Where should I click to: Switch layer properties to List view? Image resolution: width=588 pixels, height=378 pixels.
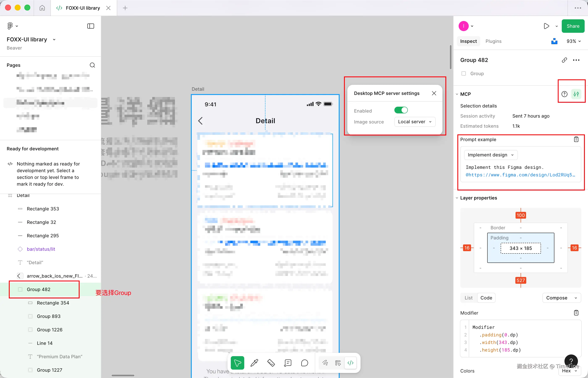pyautogui.click(x=468, y=298)
